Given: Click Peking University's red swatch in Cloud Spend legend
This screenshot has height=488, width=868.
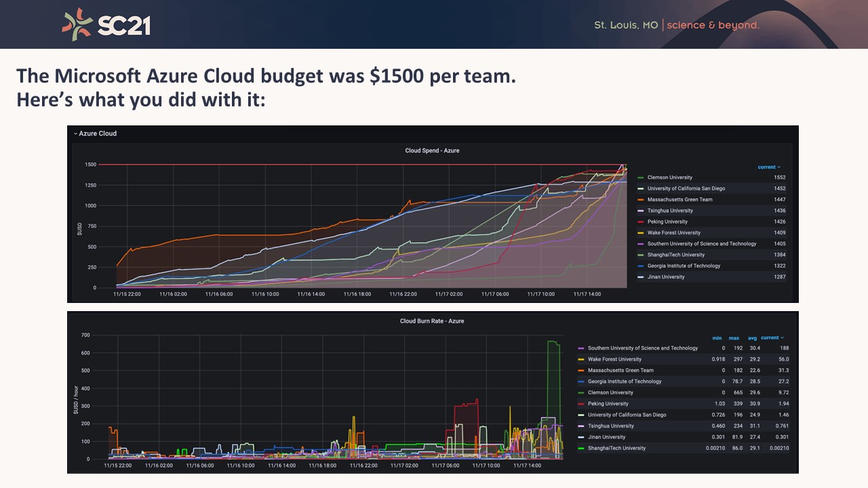Looking at the screenshot, I should coord(641,222).
